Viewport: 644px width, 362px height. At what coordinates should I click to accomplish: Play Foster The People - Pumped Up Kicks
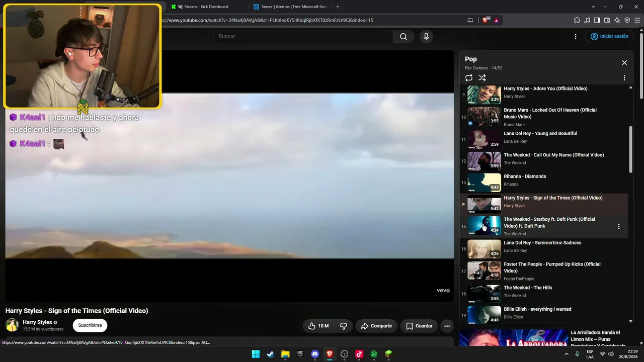tap(544, 271)
